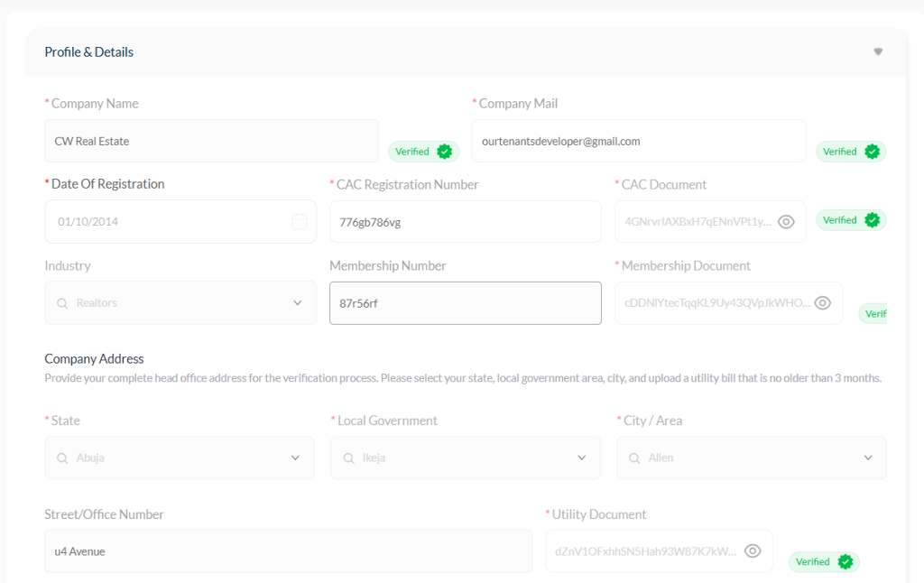
Task: Focus the CAC Registration Number field
Action: (x=465, y=222)
